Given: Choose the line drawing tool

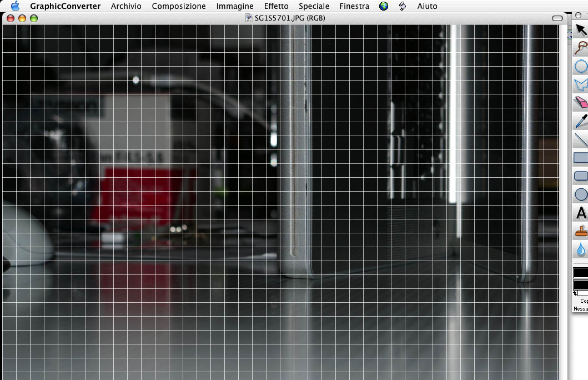Looking at the screenshot, I should coord(581,139).
